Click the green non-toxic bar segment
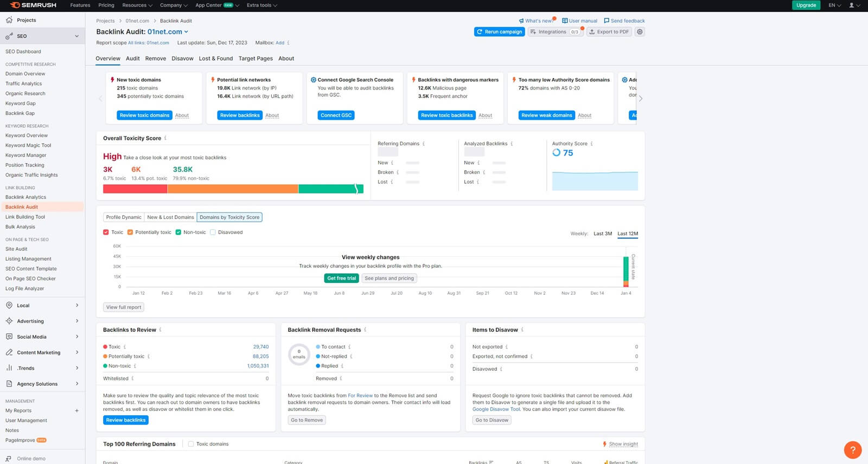868x464 pixels. point(330,189)
